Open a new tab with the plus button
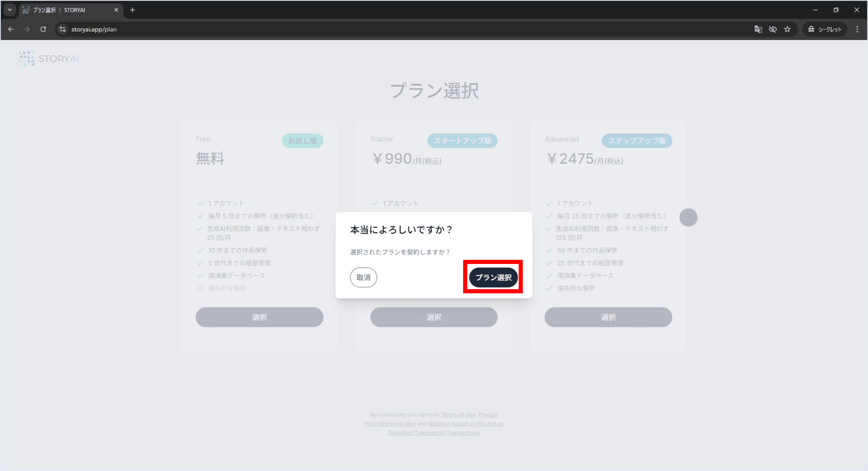Image resolution: width=868 pixels, height=471 pixels. point(132,10)
